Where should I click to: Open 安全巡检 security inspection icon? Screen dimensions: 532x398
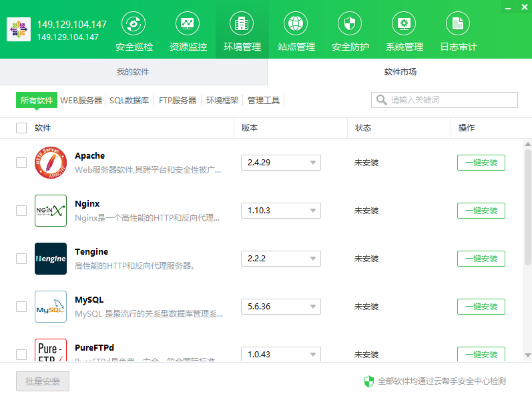click(x=134, y=24)
